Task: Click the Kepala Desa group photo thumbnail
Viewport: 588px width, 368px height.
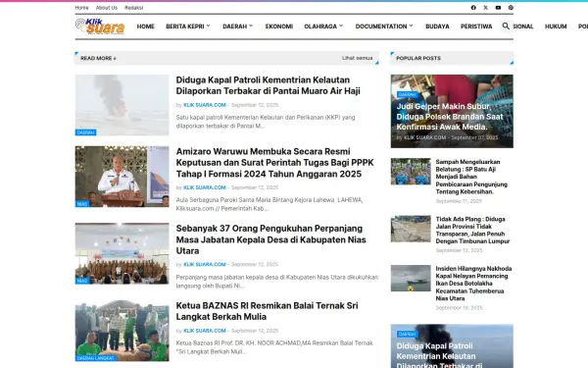Action: pyautogui.click(x=122, y=253)
